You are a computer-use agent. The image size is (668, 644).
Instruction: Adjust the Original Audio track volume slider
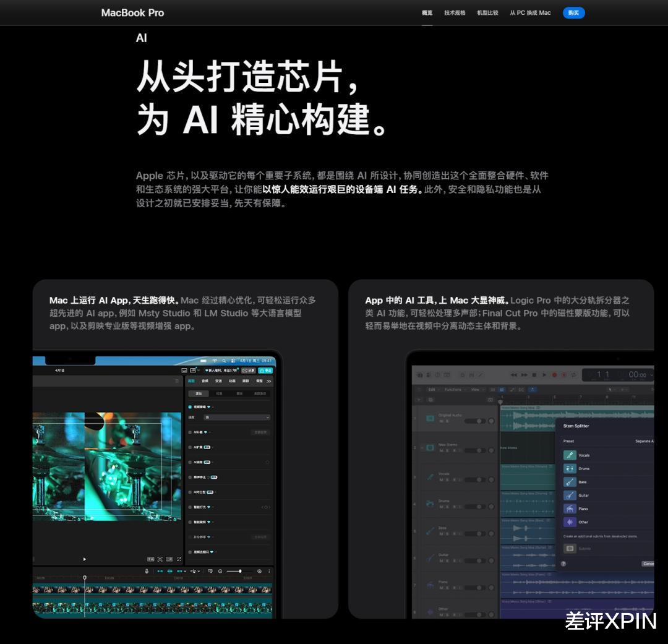tap(475, 421)
